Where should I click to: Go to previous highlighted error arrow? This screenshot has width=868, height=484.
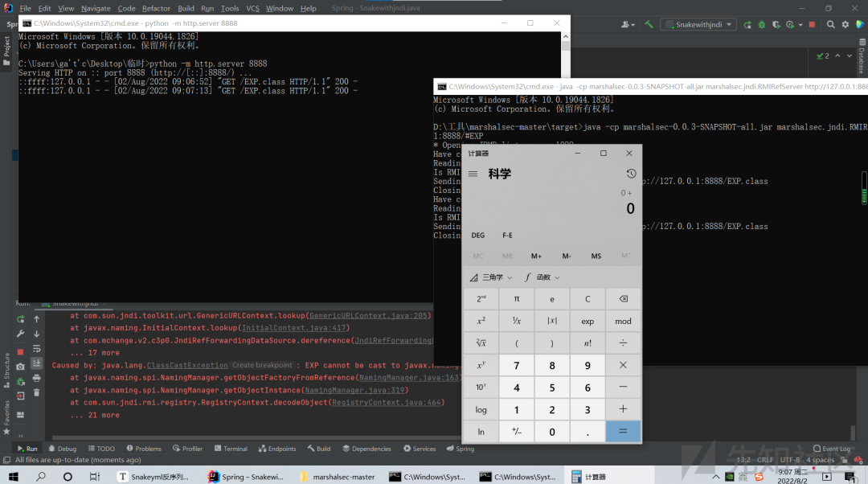[x=837, y=55]
